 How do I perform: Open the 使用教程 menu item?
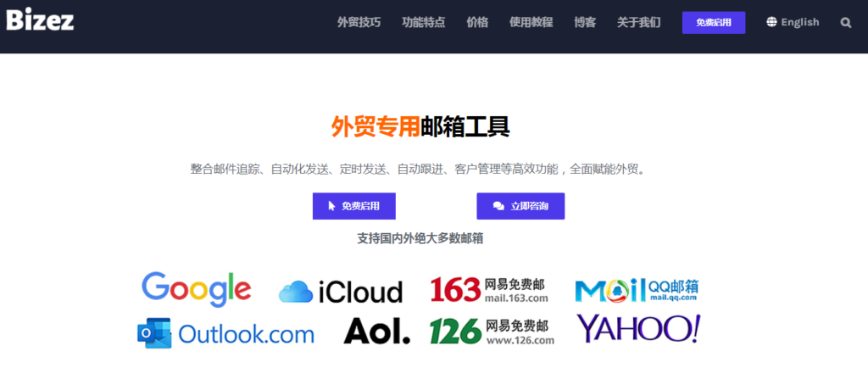[x=531, y=23]
